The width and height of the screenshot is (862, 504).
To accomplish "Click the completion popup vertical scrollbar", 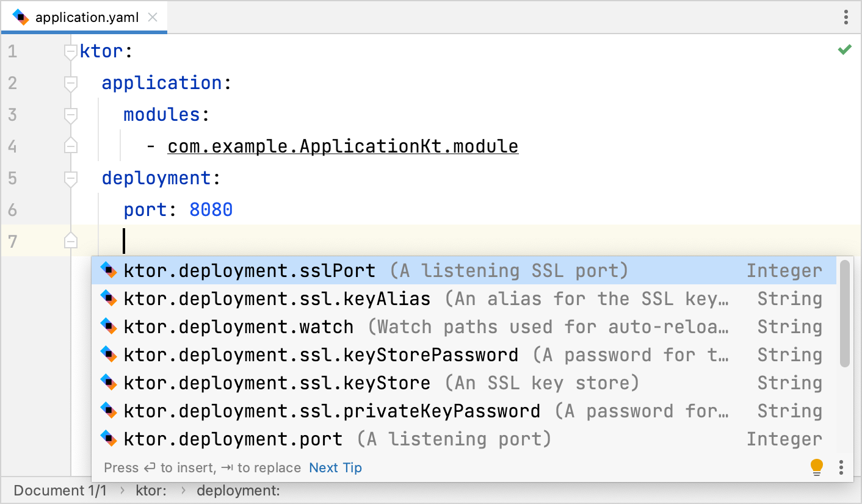I will 844,314.
